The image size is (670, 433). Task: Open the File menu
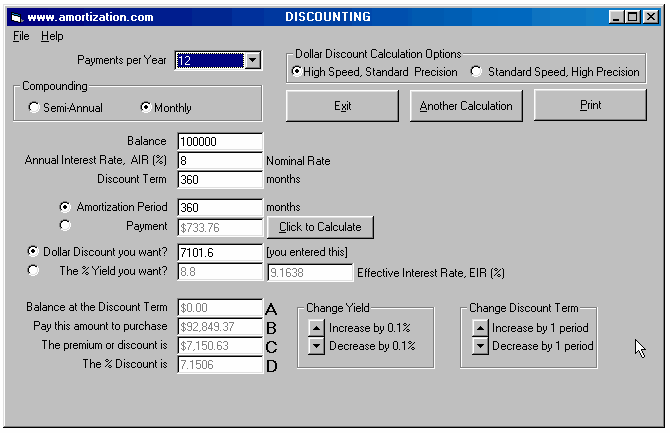pos(22,36)
